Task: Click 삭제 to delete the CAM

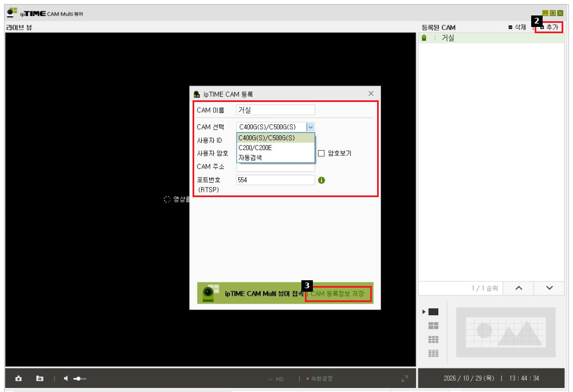Action: tap(517, 28)
